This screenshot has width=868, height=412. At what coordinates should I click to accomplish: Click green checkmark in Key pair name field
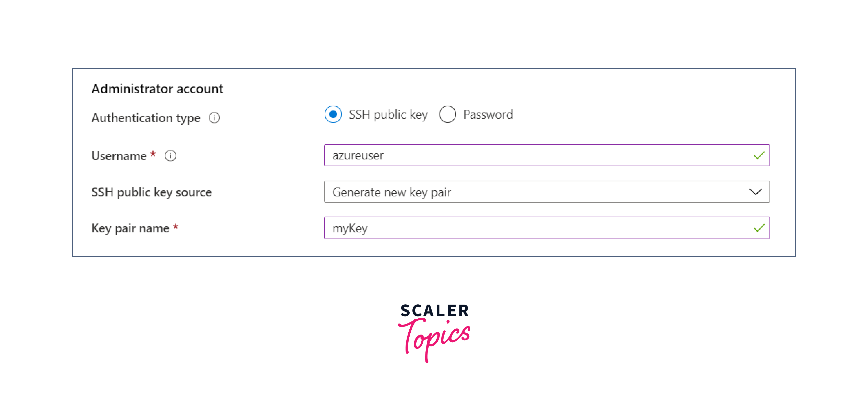point(759,228)
